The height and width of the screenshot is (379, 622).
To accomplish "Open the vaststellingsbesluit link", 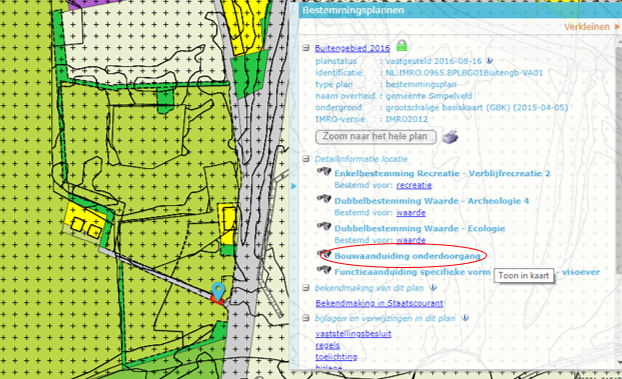I will (353, 333).
